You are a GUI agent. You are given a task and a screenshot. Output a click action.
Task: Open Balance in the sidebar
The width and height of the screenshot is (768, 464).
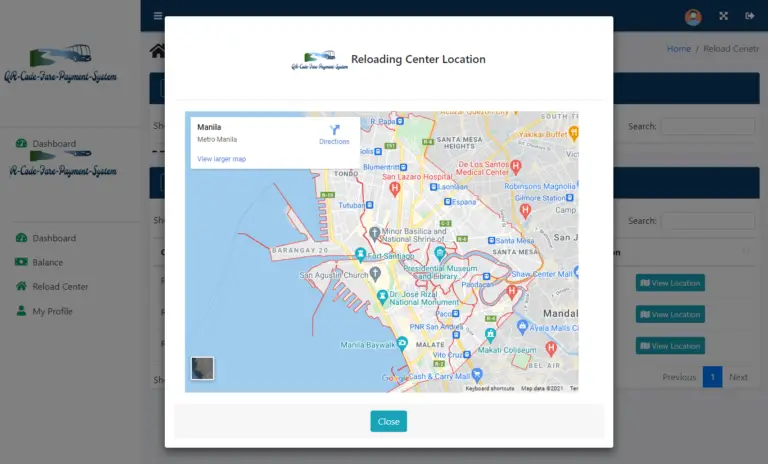(47, 263)
